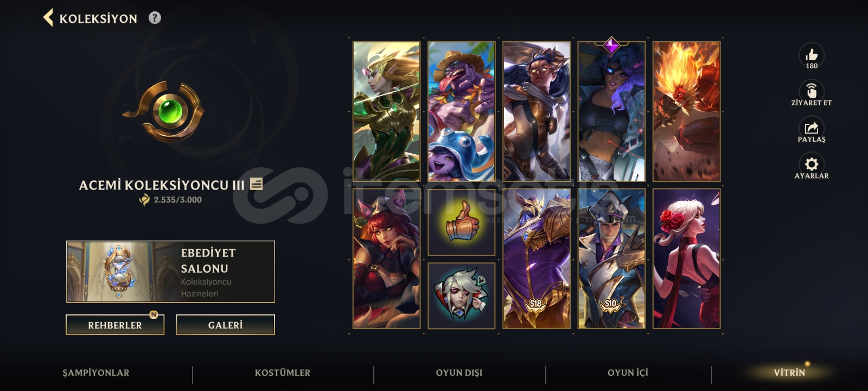Open the Ebediyet Salonu banner
Image resolution: width=868 pixels, height=391 pixels.
(170, 272)
